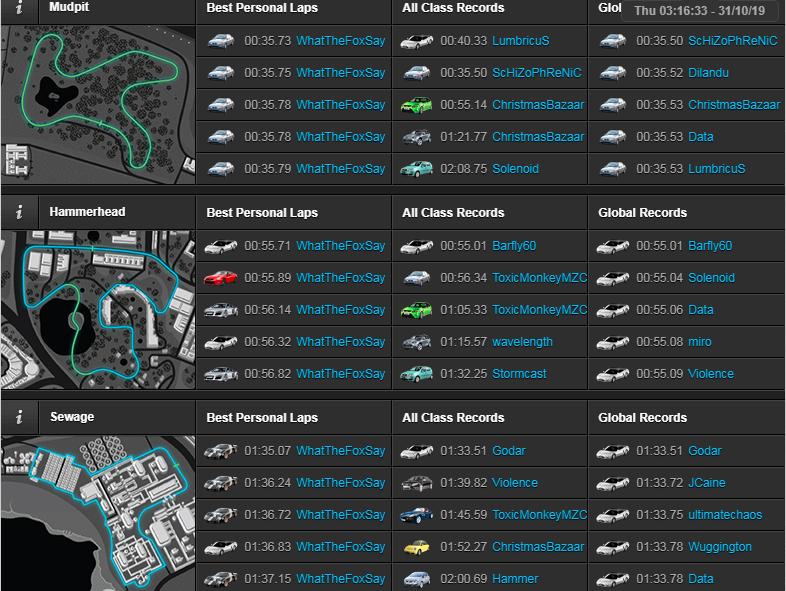The image size is (786, 591).
Task: Click car icon beside 01:35.07 personal lap
Action: click(221, 451)
